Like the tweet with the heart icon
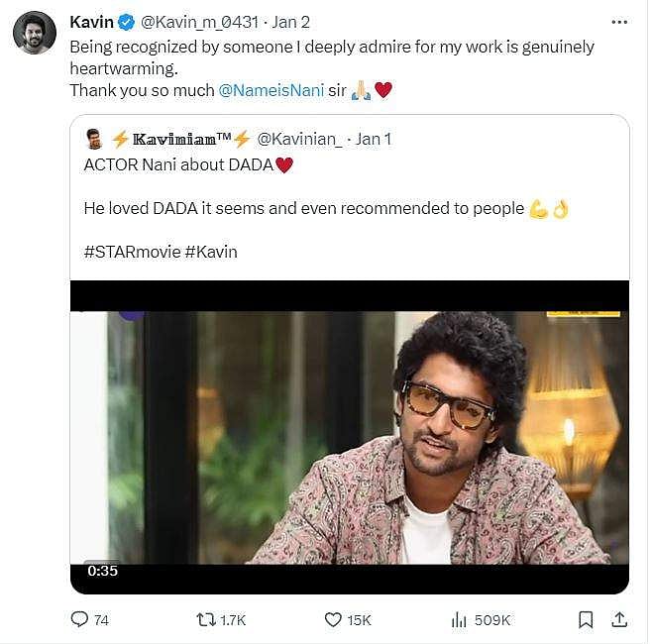The image size is (652, 644). (x=334, y=619)
